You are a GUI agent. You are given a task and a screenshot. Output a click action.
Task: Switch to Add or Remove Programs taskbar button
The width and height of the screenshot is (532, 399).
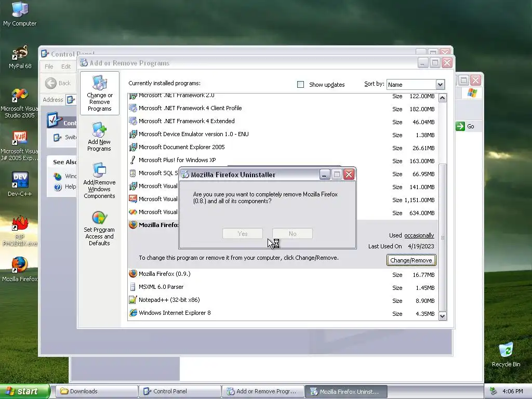[x=263, y=391]
